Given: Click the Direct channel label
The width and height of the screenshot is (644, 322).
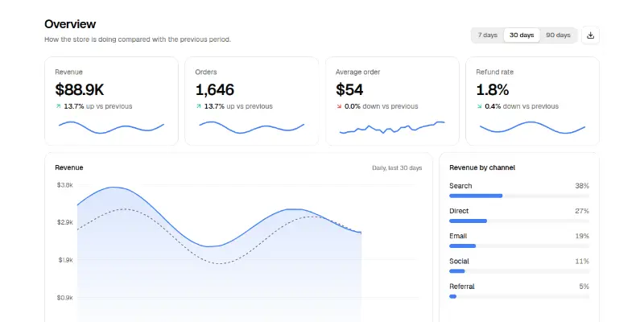Looking at the screenshot, I should [x=459, y=211].
